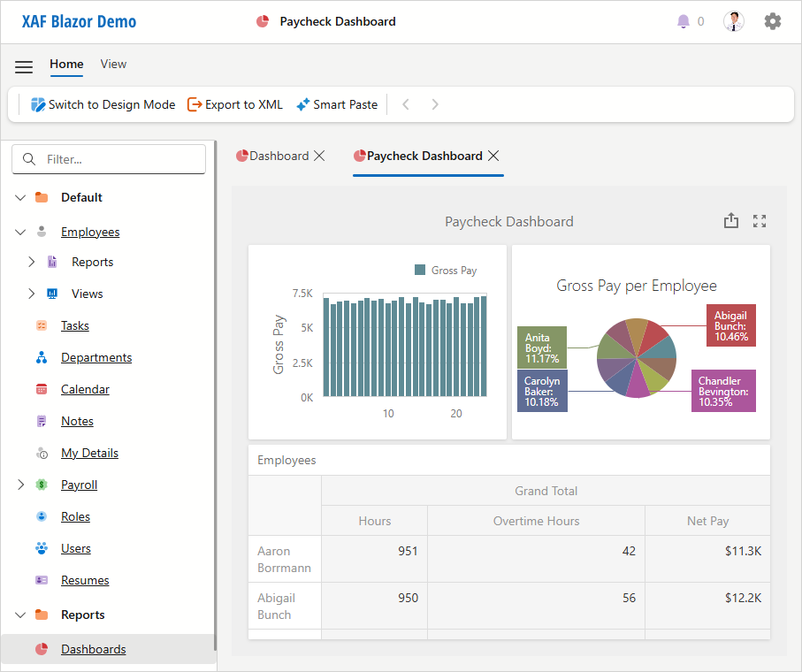Expand the Payroll tree node
The width and height of the screenshot is (802, 672).
pos(20,485)
